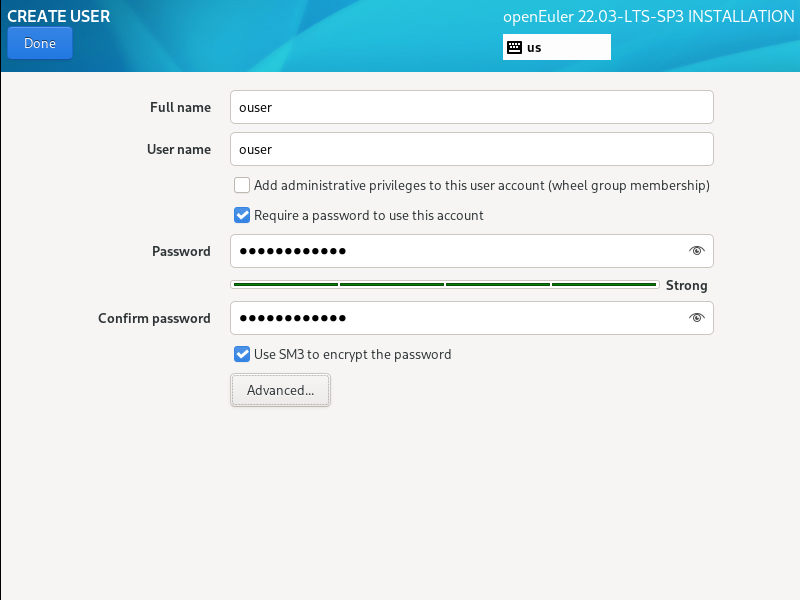Click the 'Use SM3 to encrypt' label
This screenshot has height=600, width=800.
pos(353,354)
